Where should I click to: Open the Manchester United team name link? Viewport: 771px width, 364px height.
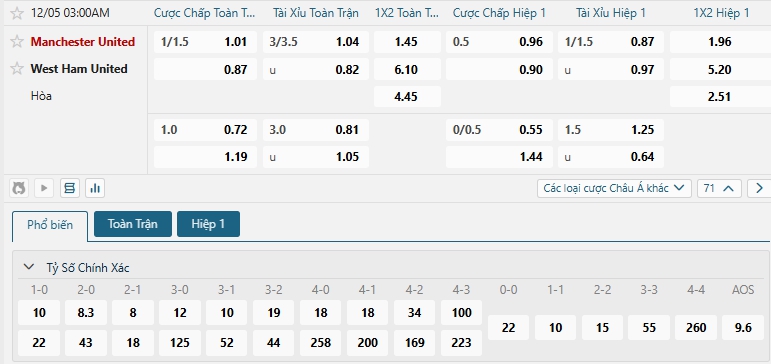pos(83,42)
